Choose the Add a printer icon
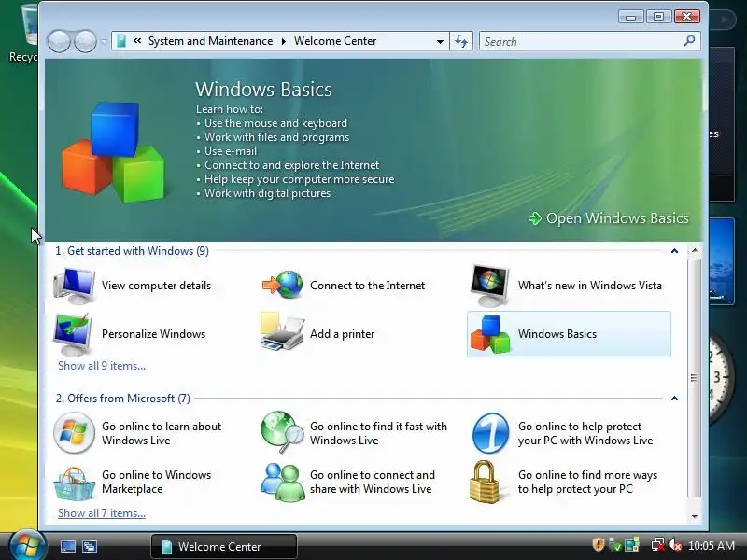The image size is (747, 560). (x=282, y=332)
